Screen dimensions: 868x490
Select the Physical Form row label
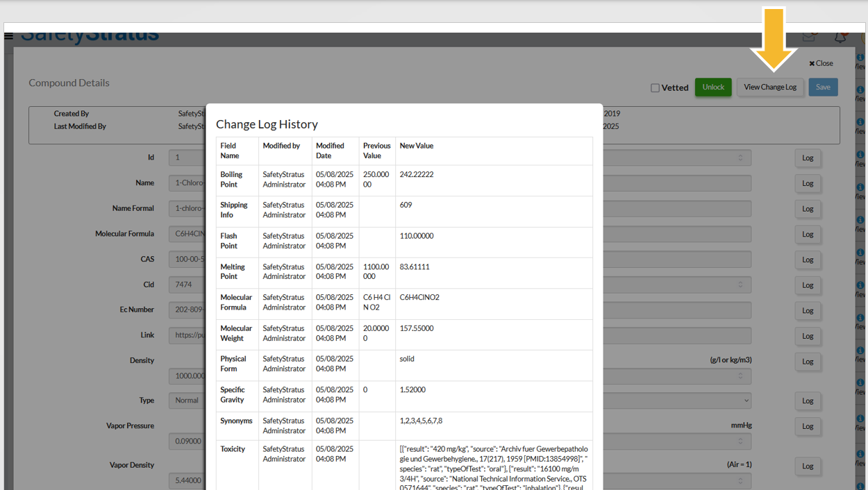click(233, 364)
